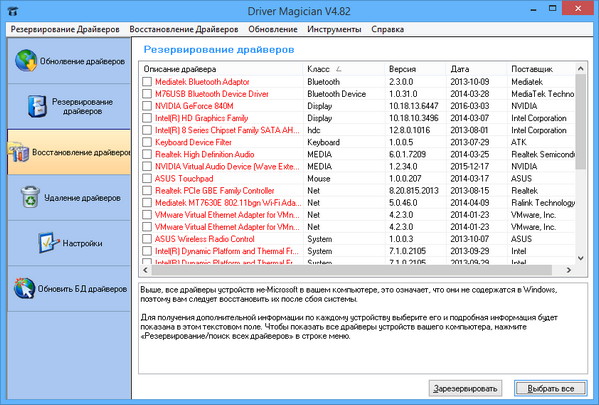Image resolution: width=599 pixels, height=405 pixels.
Task: Sort by Дата column header
Action: point(476,69)
